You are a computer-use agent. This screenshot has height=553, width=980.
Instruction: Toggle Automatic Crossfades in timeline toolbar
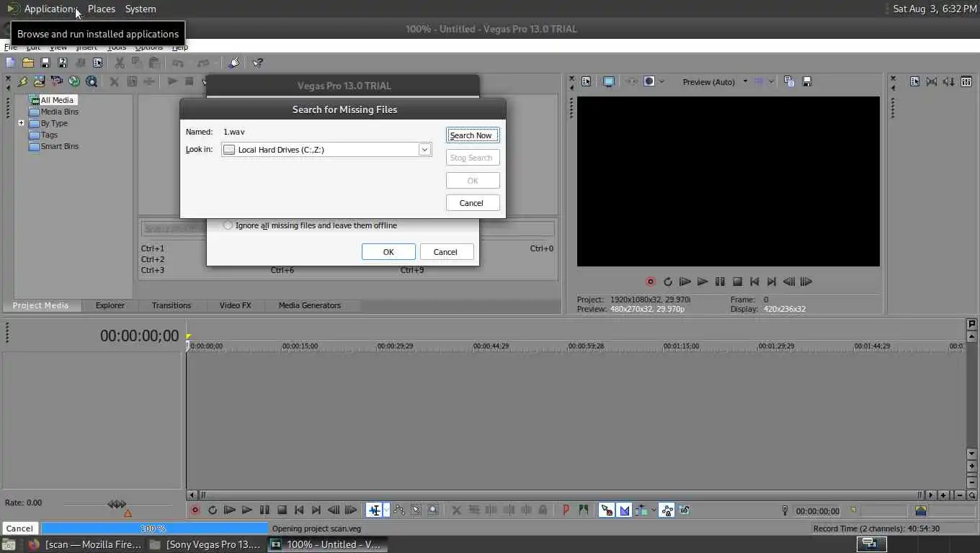[x=624, y=510]
